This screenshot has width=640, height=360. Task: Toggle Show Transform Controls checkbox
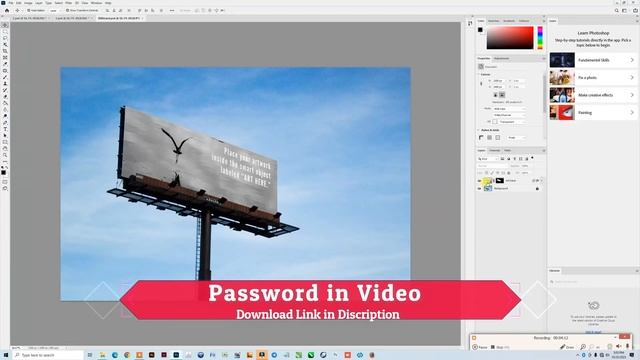pos(67,11)
